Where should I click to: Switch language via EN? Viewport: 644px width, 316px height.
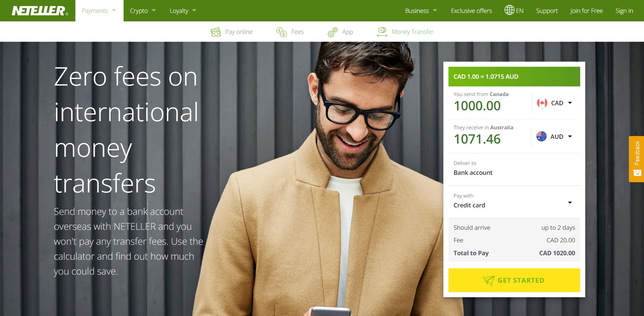tap(520, 11)
